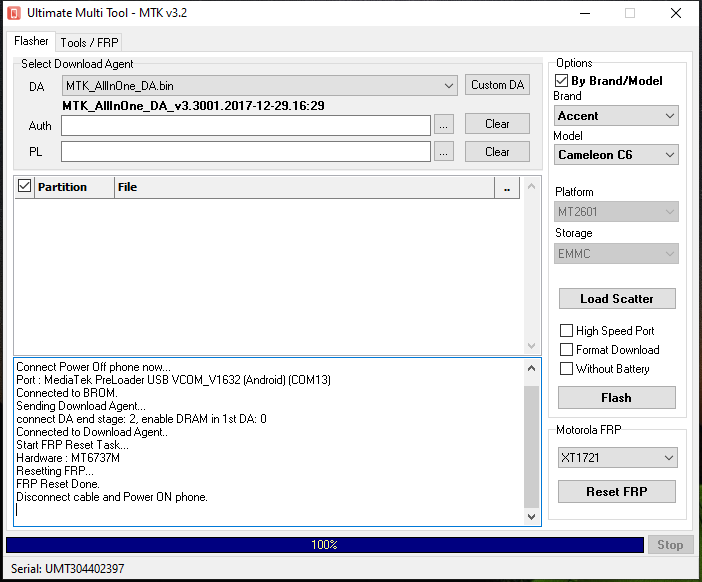Click the partition list scroll-down arrow
Viewport: 702px width, 582px height.
[531, 346]
